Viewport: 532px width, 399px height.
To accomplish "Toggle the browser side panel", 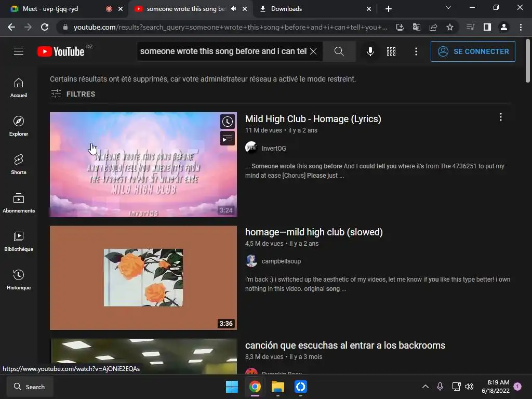I will point(487,27).
